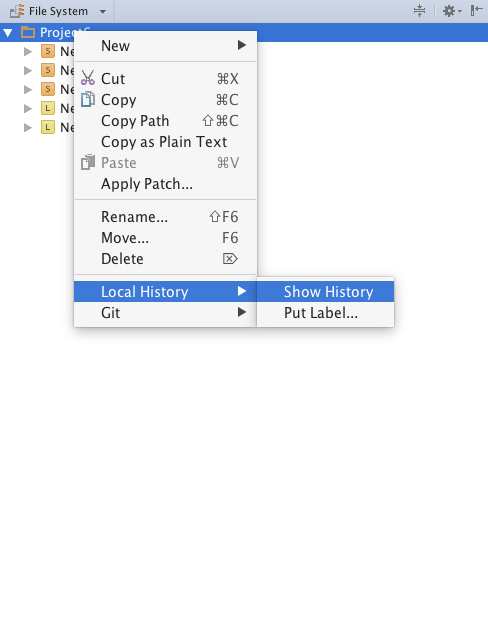The height and width of the screenshot is (618, 488).
Task: Click the hide panel icon
Action: (x=477, y=11)
